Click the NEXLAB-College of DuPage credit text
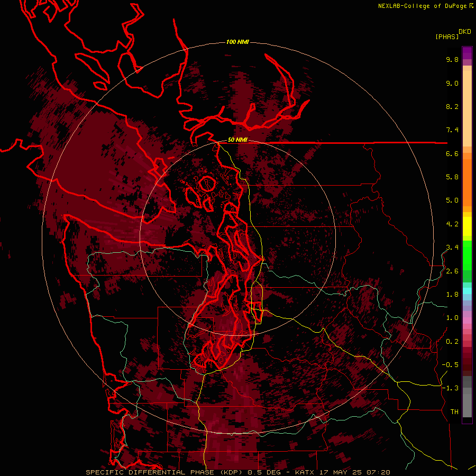476x476 pixels. click(x=423, y=6)
